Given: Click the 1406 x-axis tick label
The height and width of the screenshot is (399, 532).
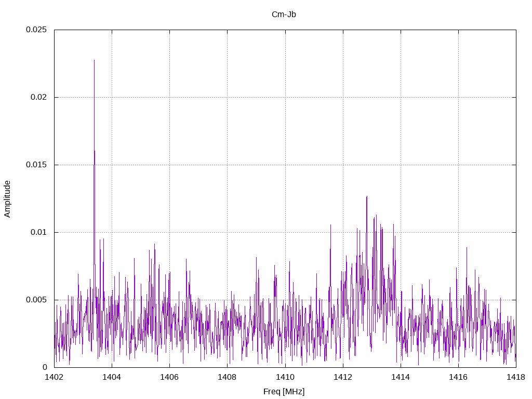Looking at the screenshot, I should coord(169,377).
